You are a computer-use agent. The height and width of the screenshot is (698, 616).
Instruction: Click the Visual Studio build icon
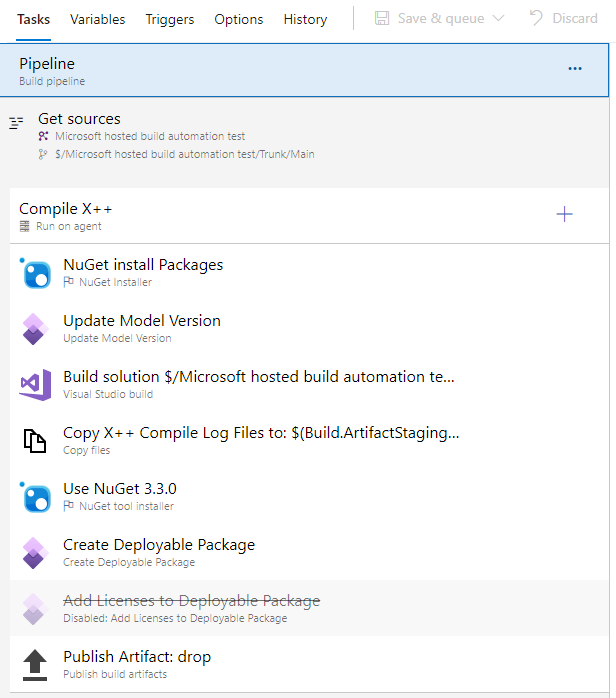coord(35,385)
